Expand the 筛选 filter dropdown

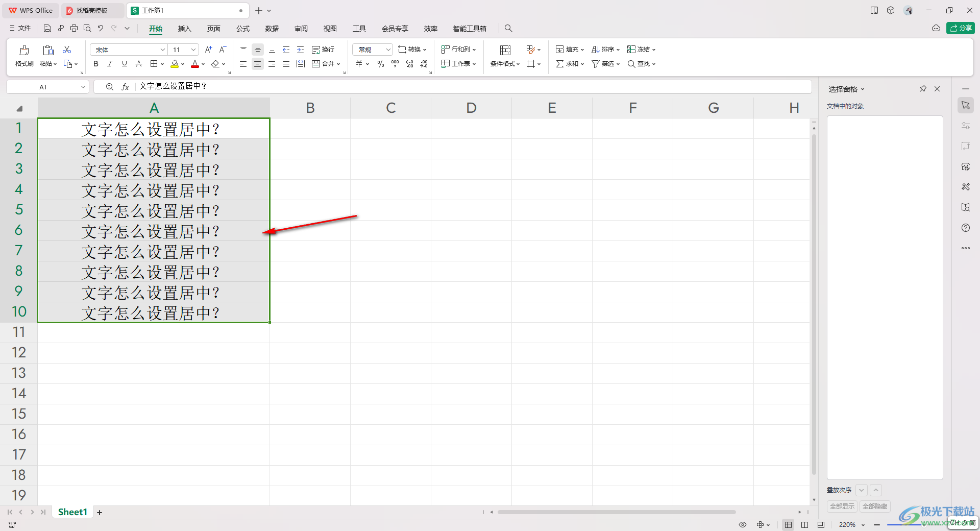coord(618,64)
